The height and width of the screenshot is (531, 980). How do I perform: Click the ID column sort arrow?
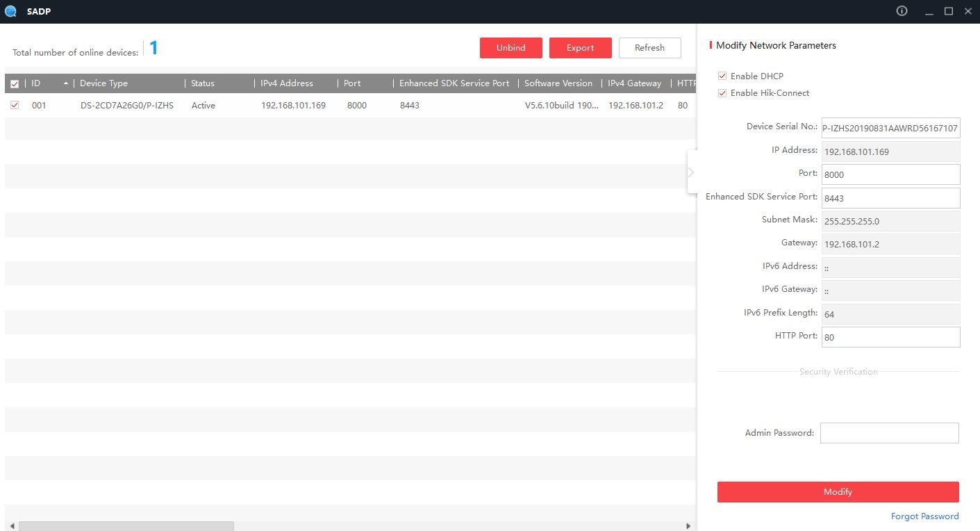[66, 83]
